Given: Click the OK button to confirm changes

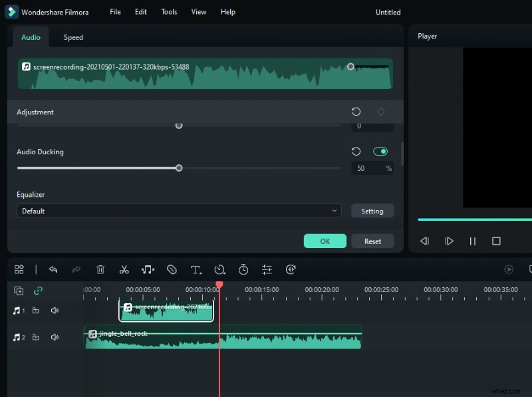Looking at the screenshot, I should [325, 241].
